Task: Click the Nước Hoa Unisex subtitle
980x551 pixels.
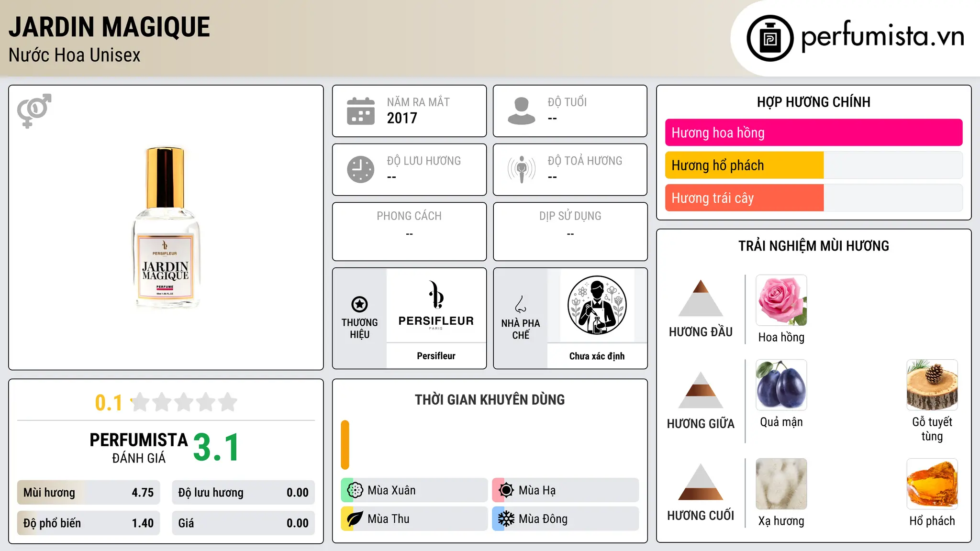Action: coord(75,55)
